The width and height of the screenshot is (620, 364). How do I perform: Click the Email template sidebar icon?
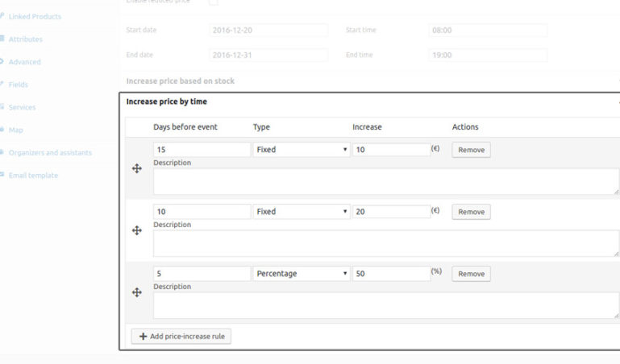(x=2, y=175)
